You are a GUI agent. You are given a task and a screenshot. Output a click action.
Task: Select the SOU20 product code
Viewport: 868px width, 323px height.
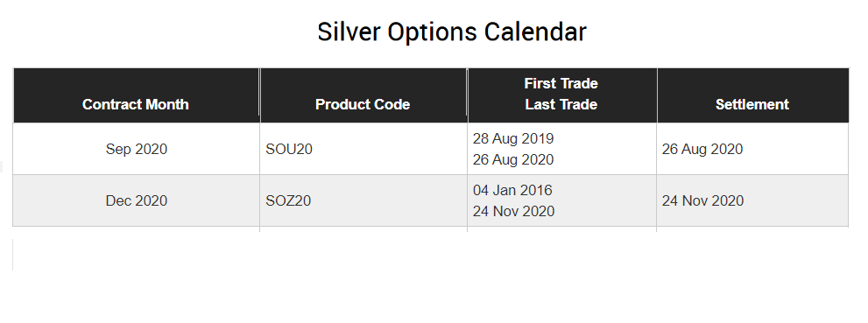[289, 150]
